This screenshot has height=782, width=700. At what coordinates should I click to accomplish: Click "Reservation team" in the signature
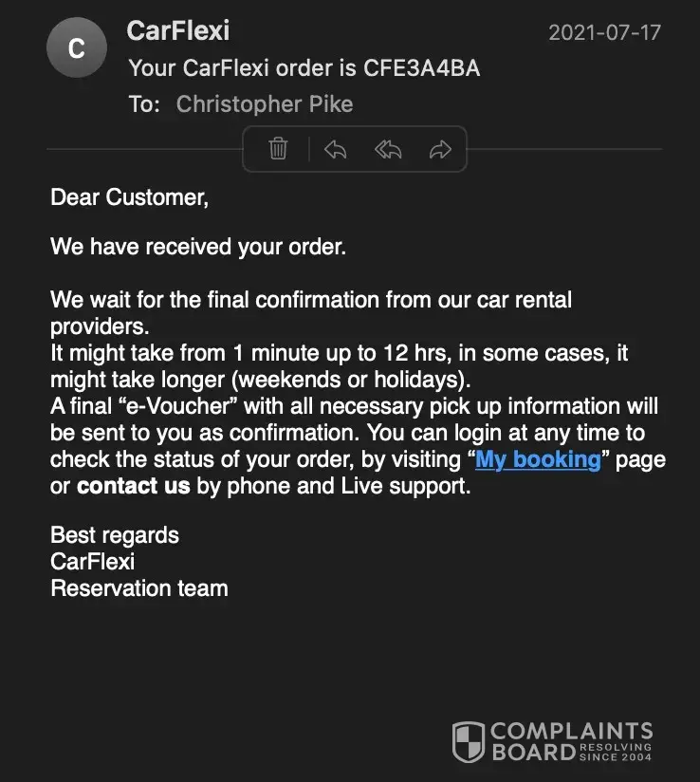139,588
